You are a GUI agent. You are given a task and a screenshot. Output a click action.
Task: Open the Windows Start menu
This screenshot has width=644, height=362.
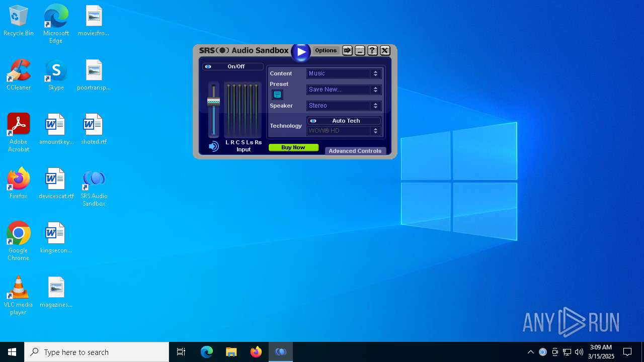pos(12,352)
